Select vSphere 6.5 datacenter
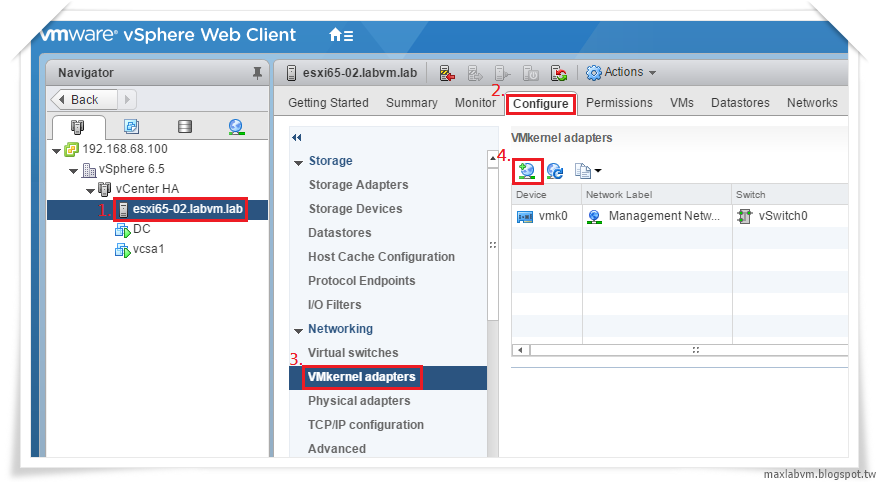879x482 pixels. (x=132, y=169)
